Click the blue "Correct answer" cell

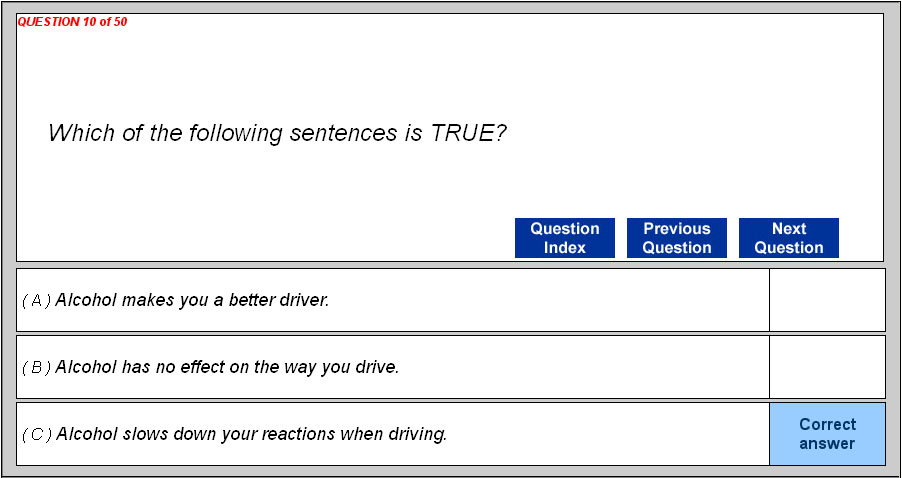pos(827,434)
